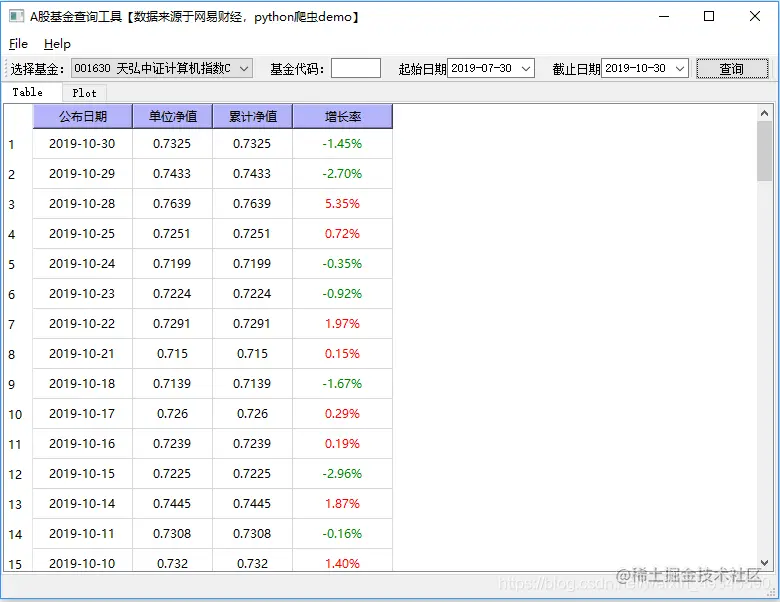The height and width of the screenshot is (602, 780).
Task: Click growth rate cell 0.29%
Action: click(x=343, y=414)
